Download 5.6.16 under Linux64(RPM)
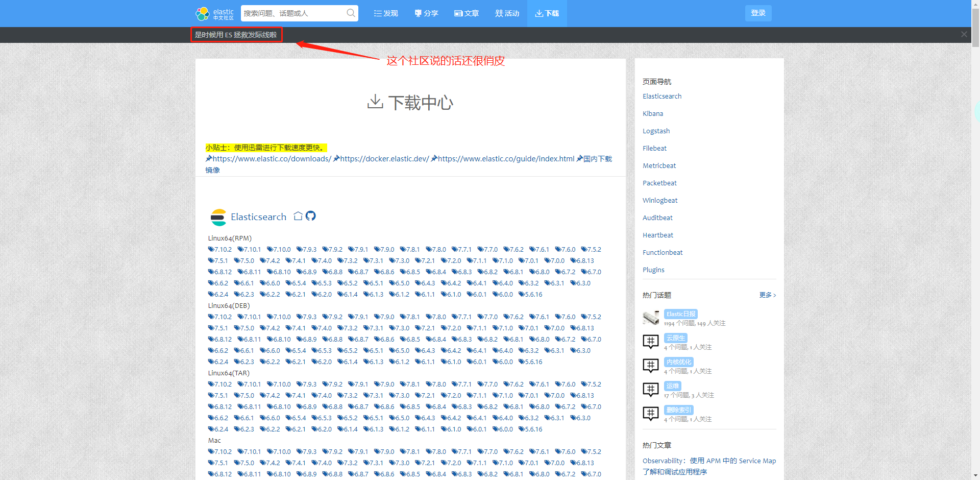Screen dimensions: 980x480 tap(530, 295)
